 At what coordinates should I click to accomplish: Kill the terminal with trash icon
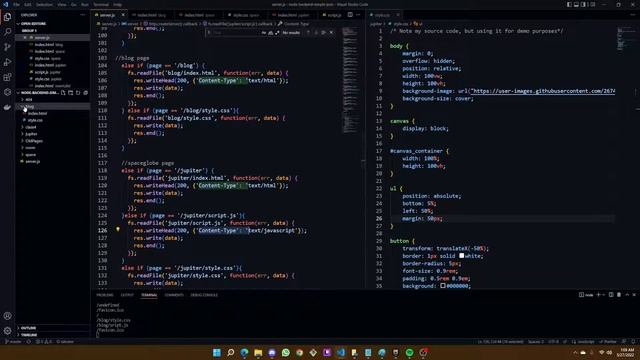pos(619,295)
